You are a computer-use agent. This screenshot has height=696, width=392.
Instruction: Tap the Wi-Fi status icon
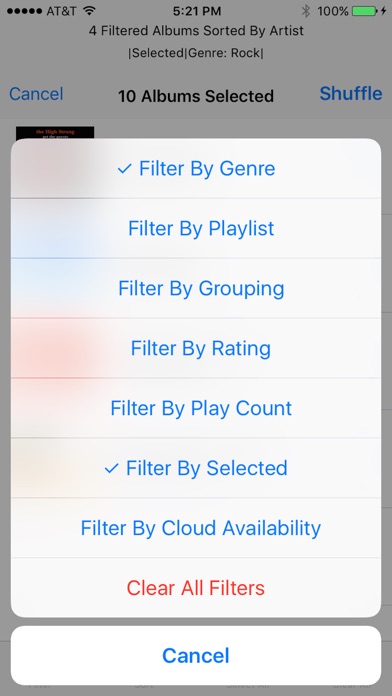tap(90, 11)
